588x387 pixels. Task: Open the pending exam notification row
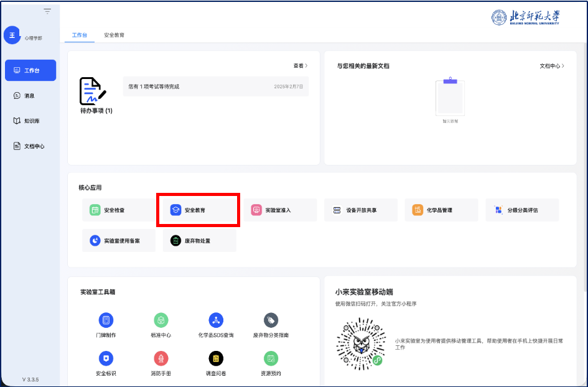click(215, 86)
